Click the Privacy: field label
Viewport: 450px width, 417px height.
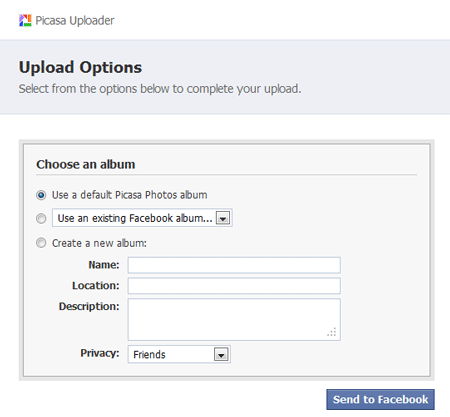pos(100,353)
